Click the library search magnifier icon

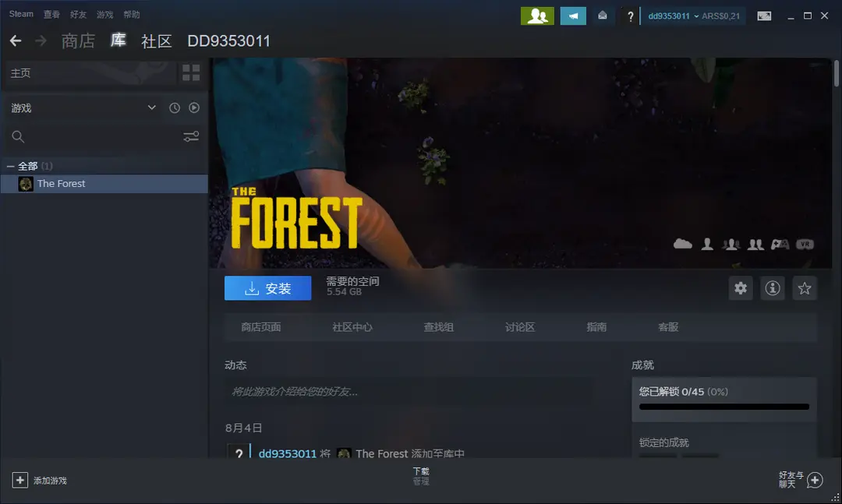(x=18, y=137)
